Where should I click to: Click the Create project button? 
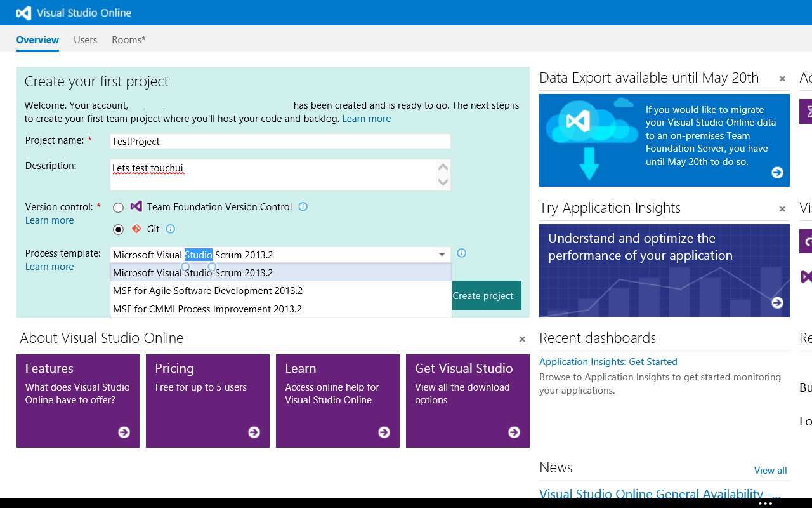pos(487,295)
